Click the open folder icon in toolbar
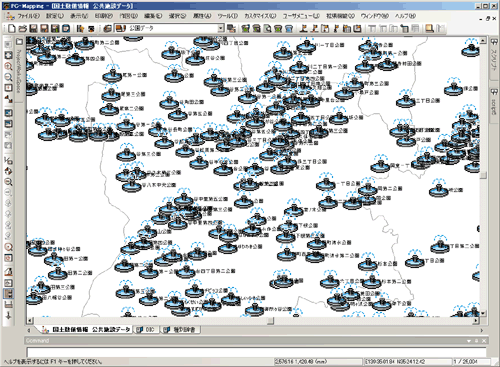This screenshot has width=500, height=367. click(22, 28)
